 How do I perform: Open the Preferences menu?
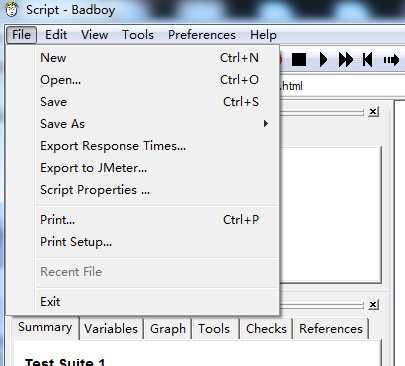click(202, 35)
